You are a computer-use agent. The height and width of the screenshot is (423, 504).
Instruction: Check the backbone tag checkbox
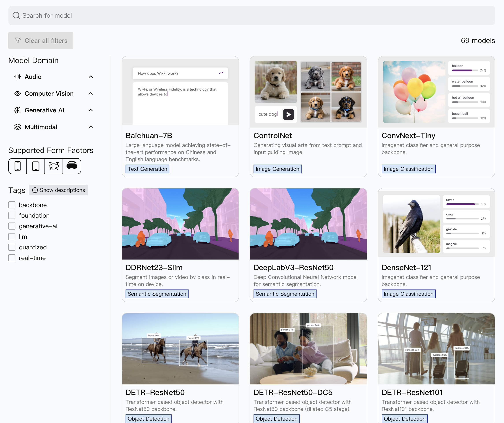tap(12, 205)
